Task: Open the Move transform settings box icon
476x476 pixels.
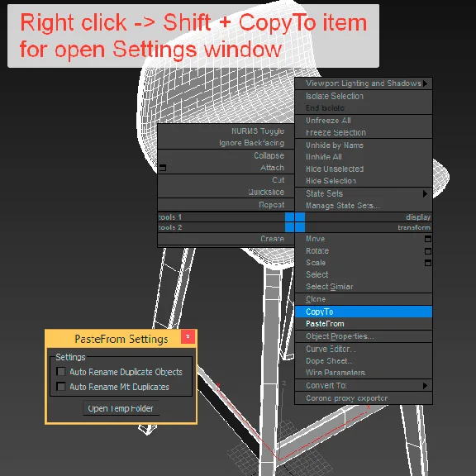Action: [x=428, y=239]
